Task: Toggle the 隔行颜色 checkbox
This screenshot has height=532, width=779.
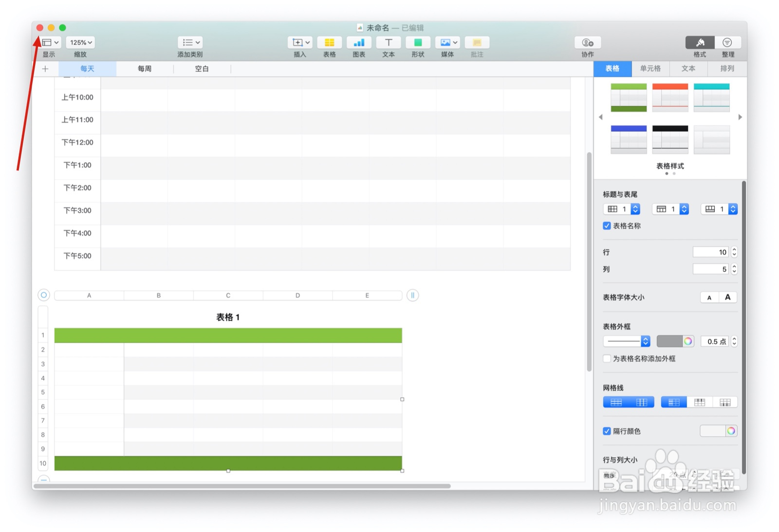Action: 607,431
